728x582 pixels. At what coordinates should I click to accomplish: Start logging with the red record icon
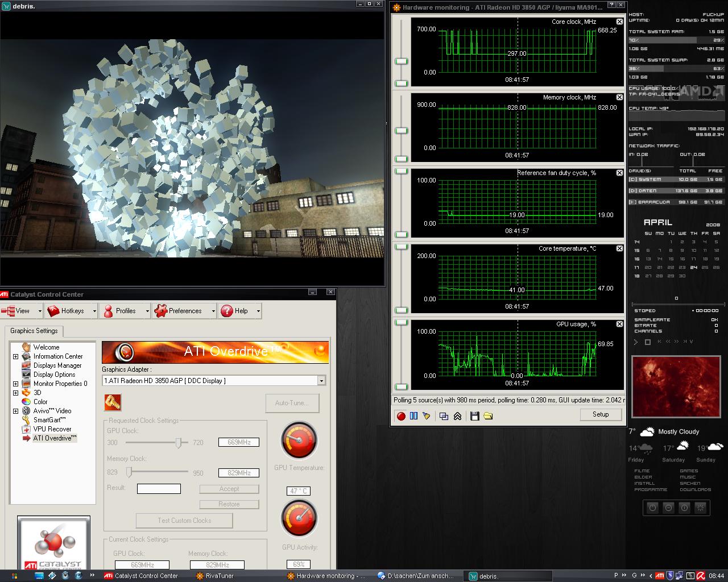point(401,416)
